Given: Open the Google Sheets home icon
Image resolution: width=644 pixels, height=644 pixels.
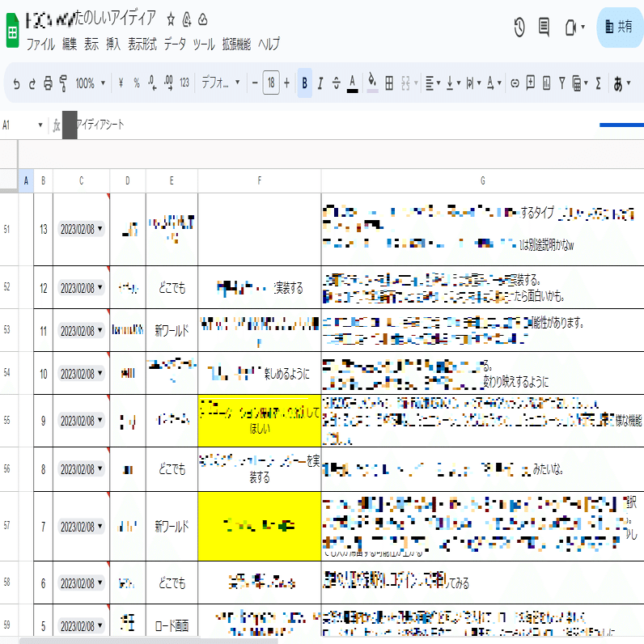Looking at the screenshot, I should coord(13,30).
